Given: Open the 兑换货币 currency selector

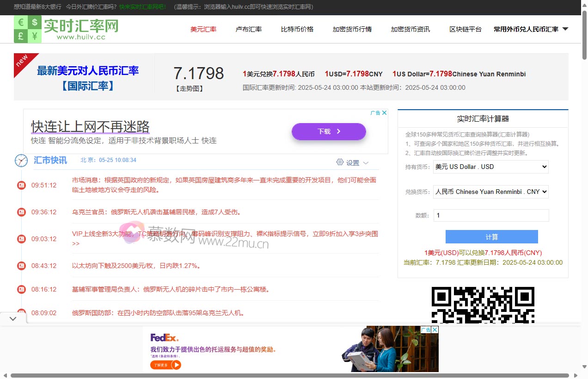Looking at the screenshot, I should (x=490, y=192).
